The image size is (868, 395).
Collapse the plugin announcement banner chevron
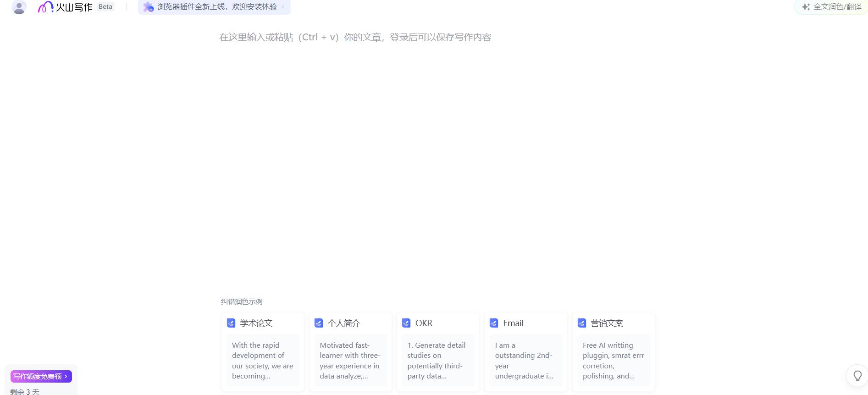[x=283, y=7]
